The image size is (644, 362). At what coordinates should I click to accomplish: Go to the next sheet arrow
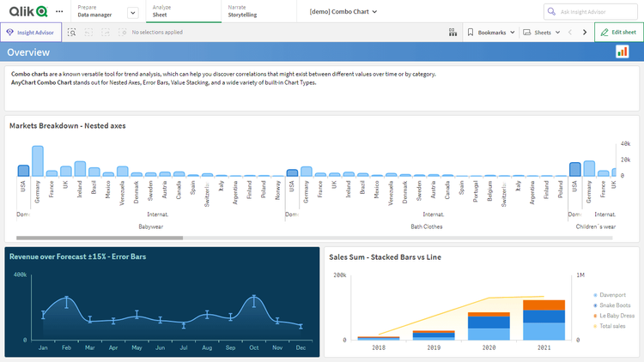tap(585, 32)
